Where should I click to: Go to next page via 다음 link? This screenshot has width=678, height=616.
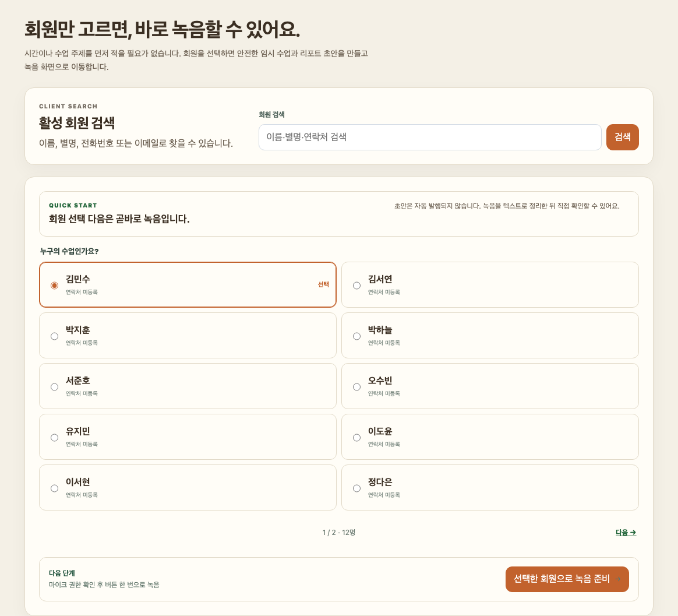[626, 533]
